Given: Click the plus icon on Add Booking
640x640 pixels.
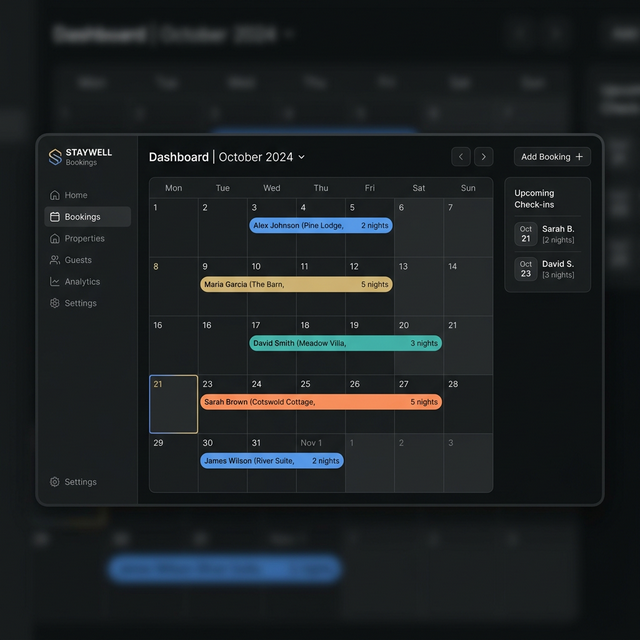Looking at the screenshot, I should tap(579, 157).
